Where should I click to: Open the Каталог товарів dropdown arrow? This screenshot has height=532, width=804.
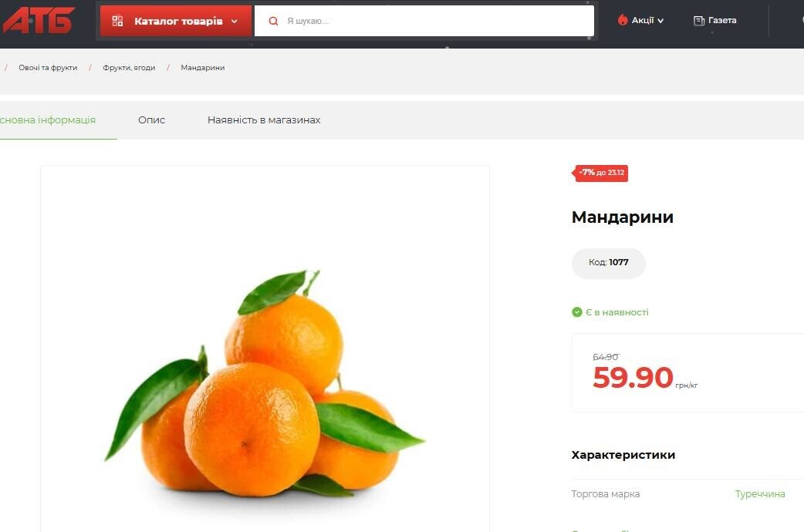235,22
